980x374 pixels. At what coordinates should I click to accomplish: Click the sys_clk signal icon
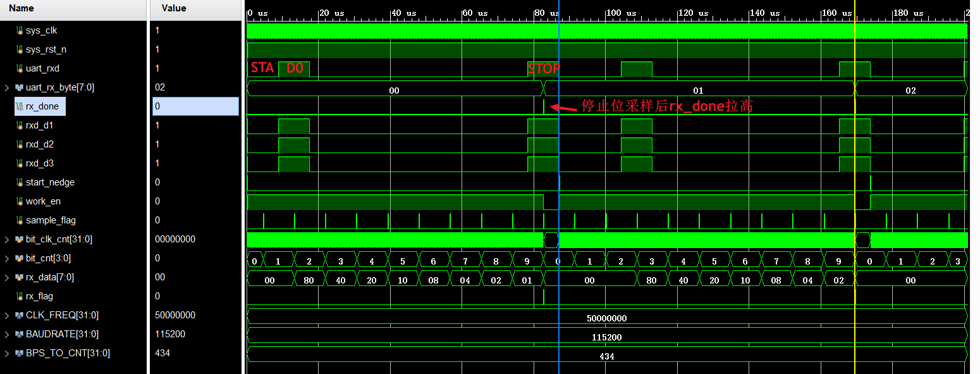[19, 30]
